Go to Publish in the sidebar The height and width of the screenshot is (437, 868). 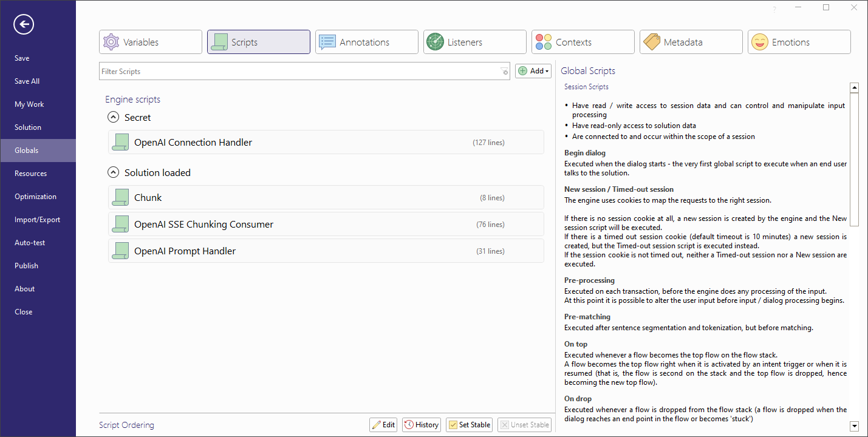pos(27,266)
